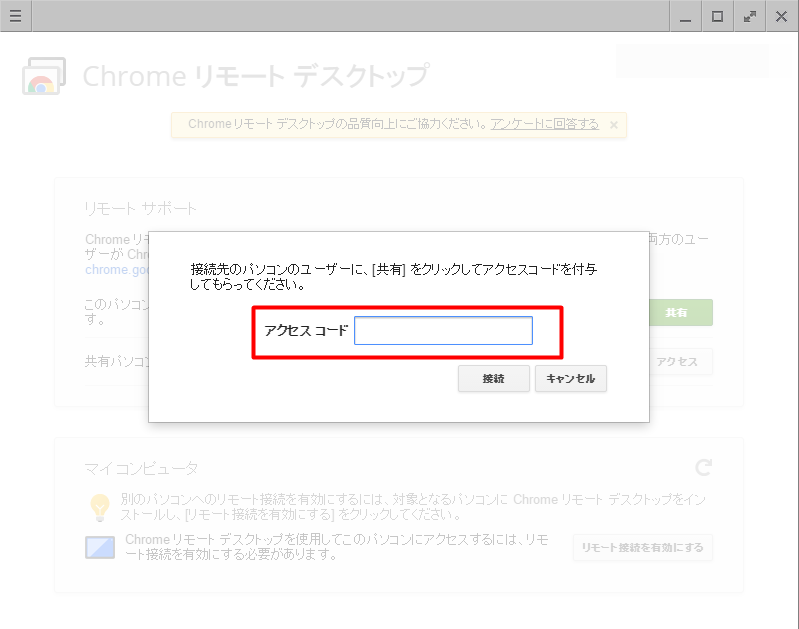The image size is (799, 629).
Task: Click the 'Chrome リモート デスクトップ' title text
Action: [256, 76]
